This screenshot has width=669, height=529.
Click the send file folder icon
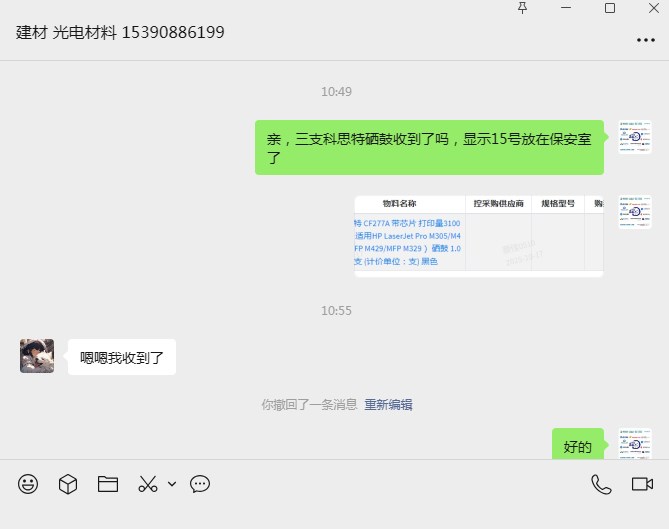click(x=108, y=484)
